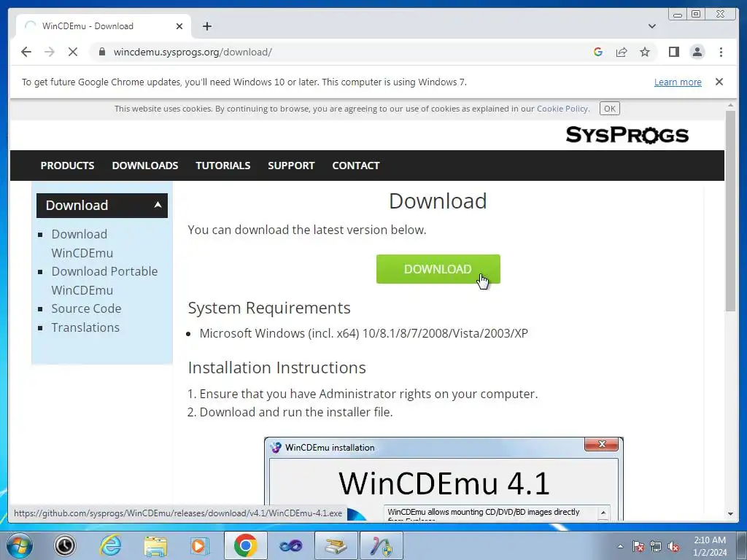Open the tools-with-shield taskbar app

pyautogui.click(x=381, y=545)
